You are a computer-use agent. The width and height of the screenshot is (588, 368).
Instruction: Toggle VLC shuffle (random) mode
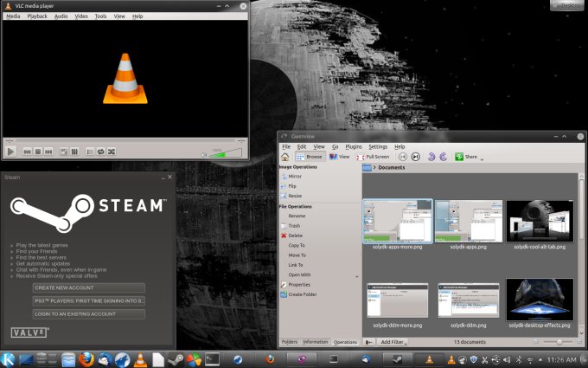(112, 152)
